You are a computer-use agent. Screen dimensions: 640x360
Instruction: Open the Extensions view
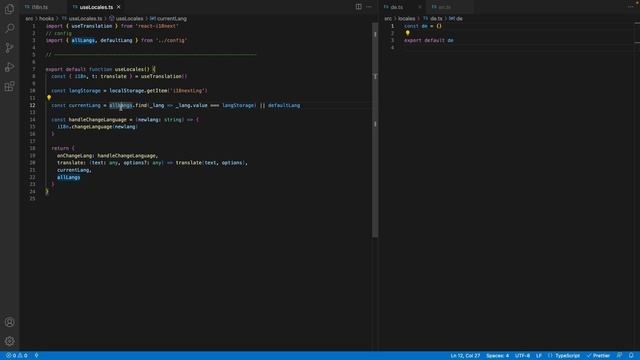click(x=9, y=87)
